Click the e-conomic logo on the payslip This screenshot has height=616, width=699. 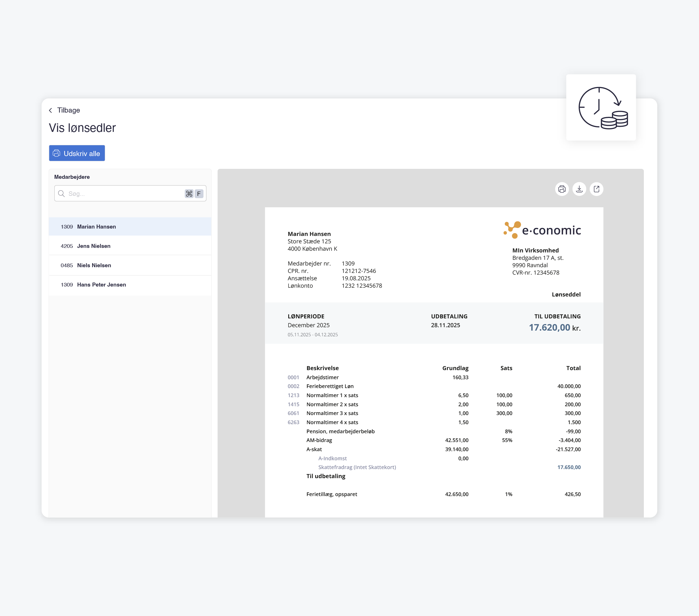pos(542,230)
